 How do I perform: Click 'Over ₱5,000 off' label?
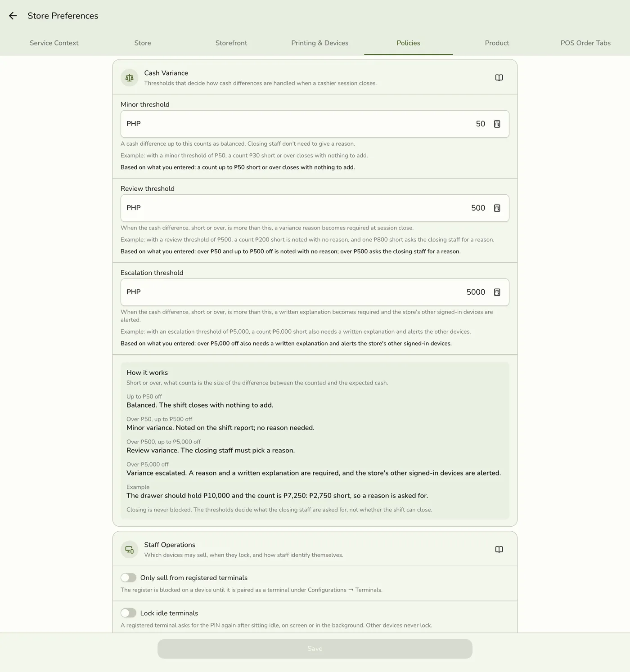pos(148,464)
